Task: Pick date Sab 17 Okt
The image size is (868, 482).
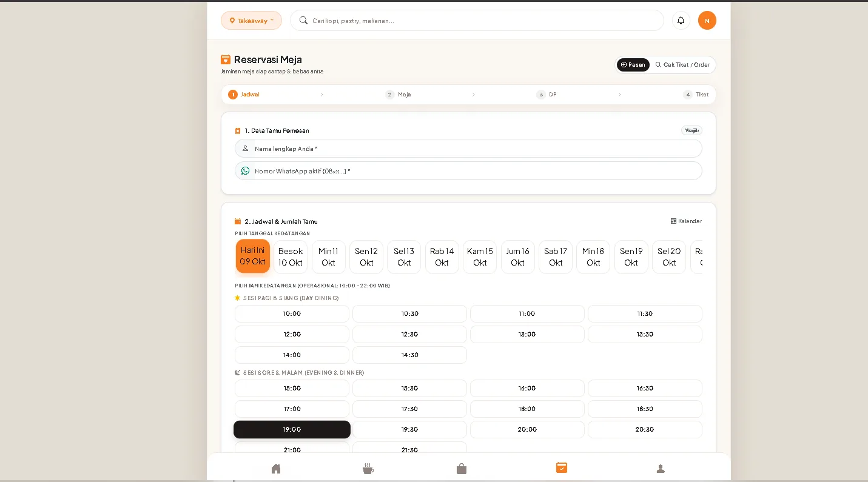Action: pyautogui.click(x=556, y=257)
